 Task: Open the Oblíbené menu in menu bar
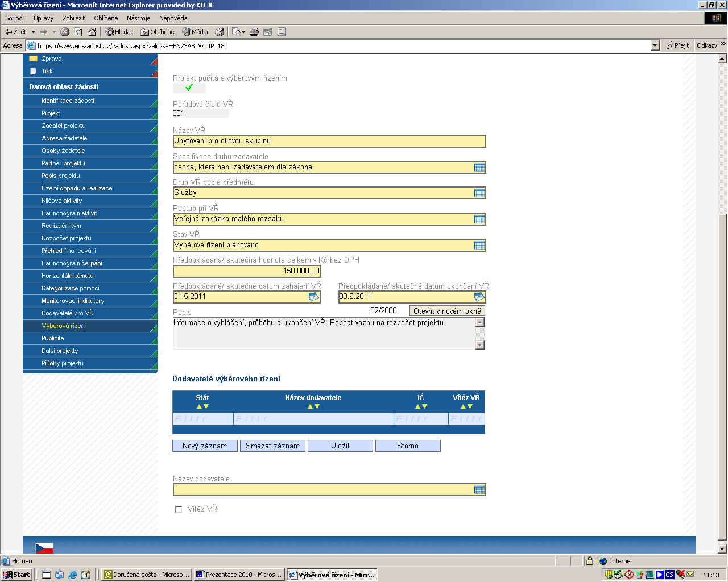106,18
